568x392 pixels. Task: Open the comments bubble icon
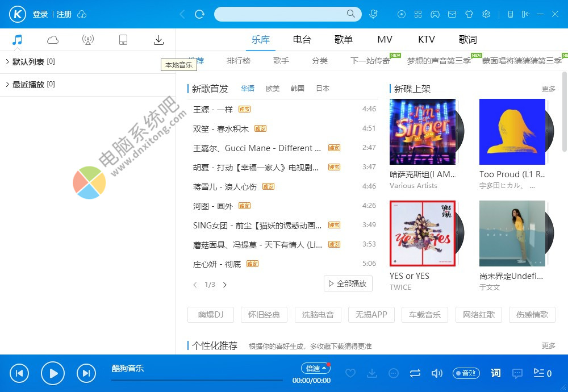click(517, 373)
